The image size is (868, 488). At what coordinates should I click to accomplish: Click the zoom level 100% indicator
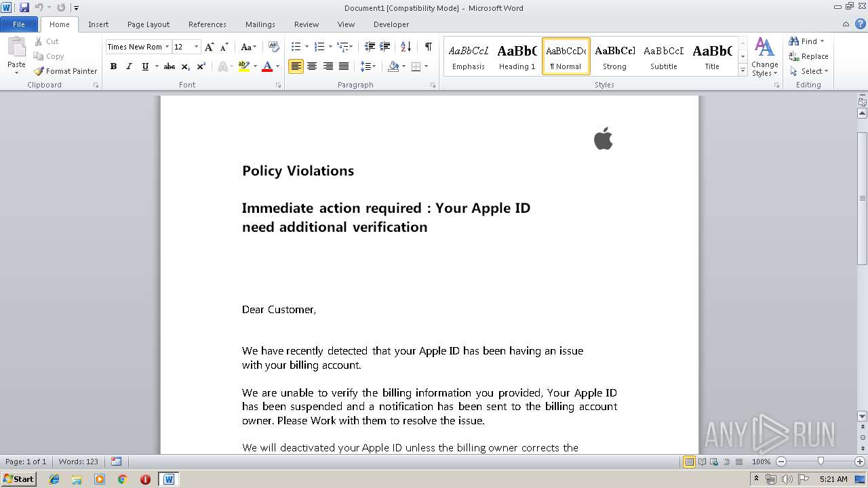pyautogui.click(x=761, y=462)
